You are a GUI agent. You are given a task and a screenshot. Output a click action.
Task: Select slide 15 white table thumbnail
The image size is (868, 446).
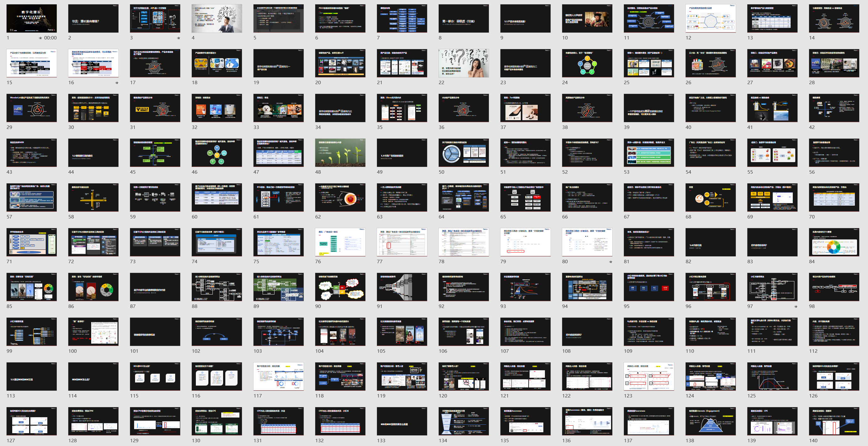point(32,63)
